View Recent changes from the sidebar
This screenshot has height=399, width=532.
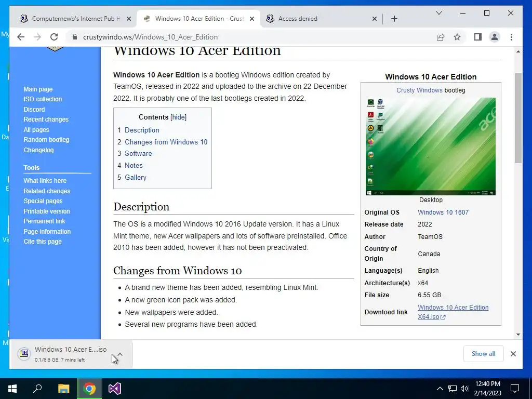tap(46, 119)
